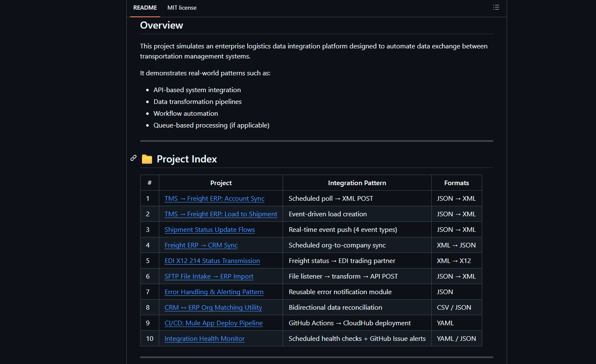Click 'Scheduled poll → XML POST' cell
This screenshot has width=596, height=364.
357,199
